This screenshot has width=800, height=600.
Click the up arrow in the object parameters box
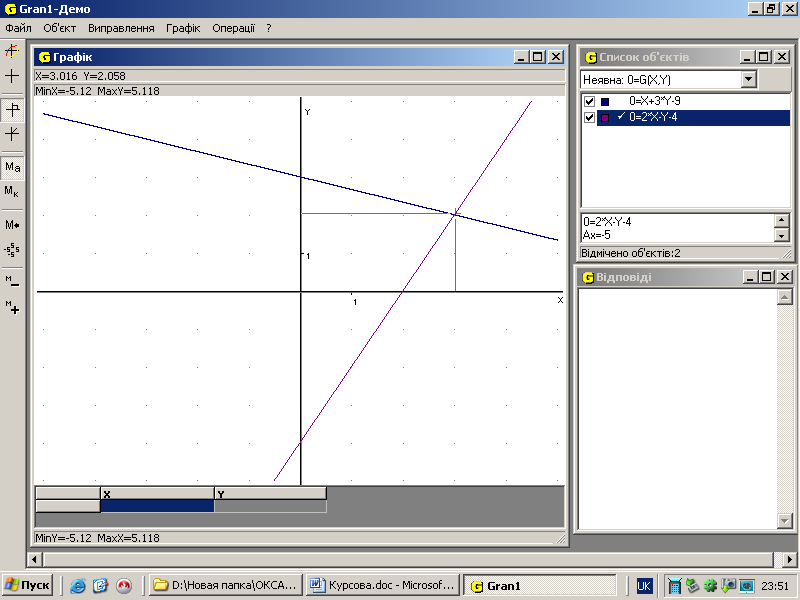click(781, 221)
